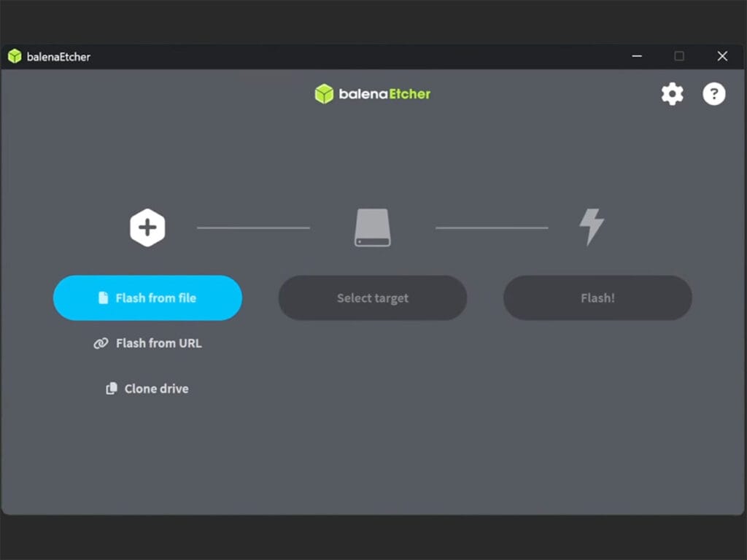Image resolution: width=747 pixels, height=560 pixels.
Task: Open the Select target chooser
Action: tap(372, 297)
